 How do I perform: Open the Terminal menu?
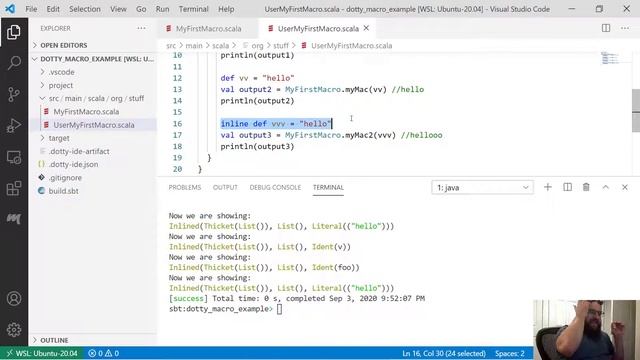pyautogui.click(x=193, y=9)
